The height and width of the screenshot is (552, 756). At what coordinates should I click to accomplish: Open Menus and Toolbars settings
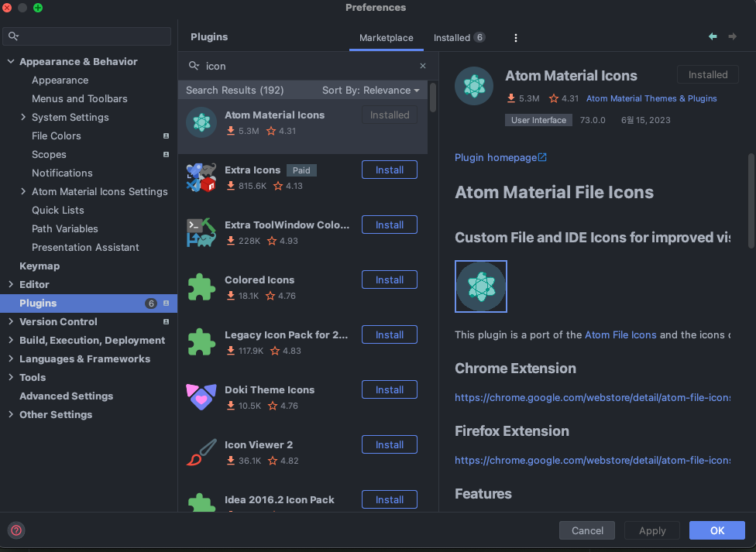(x=80, y=99)
